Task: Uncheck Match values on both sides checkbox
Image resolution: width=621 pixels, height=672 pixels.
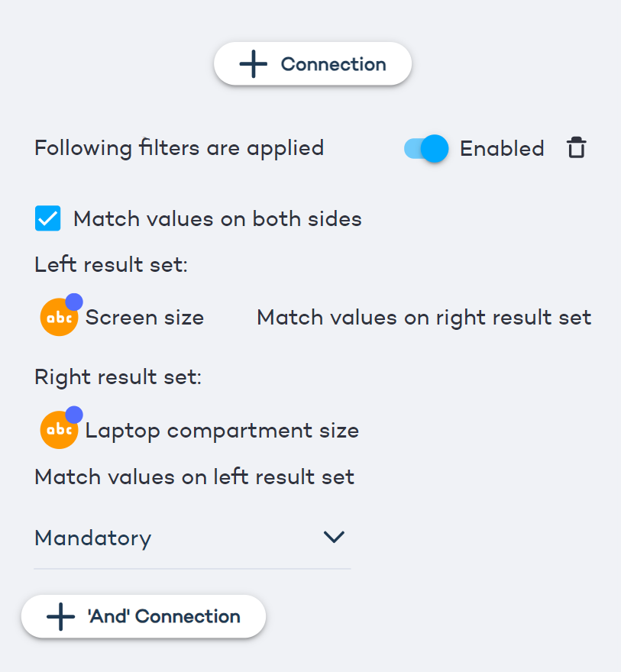Action: coord(48,219)
